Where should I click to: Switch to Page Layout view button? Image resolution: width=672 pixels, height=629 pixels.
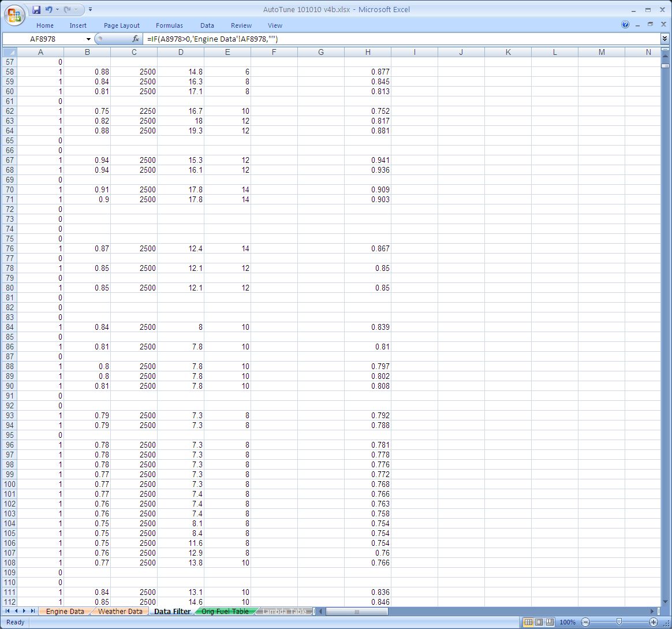539,622
